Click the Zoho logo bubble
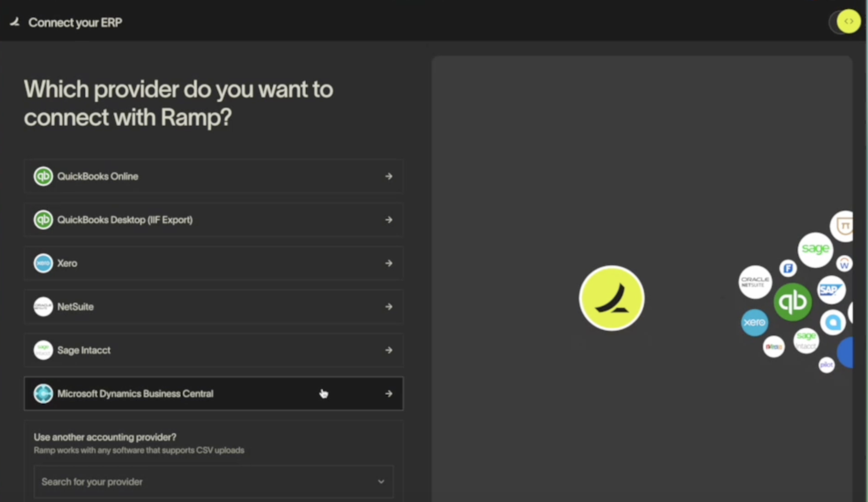The image size is (868, 502). [773, 346]
